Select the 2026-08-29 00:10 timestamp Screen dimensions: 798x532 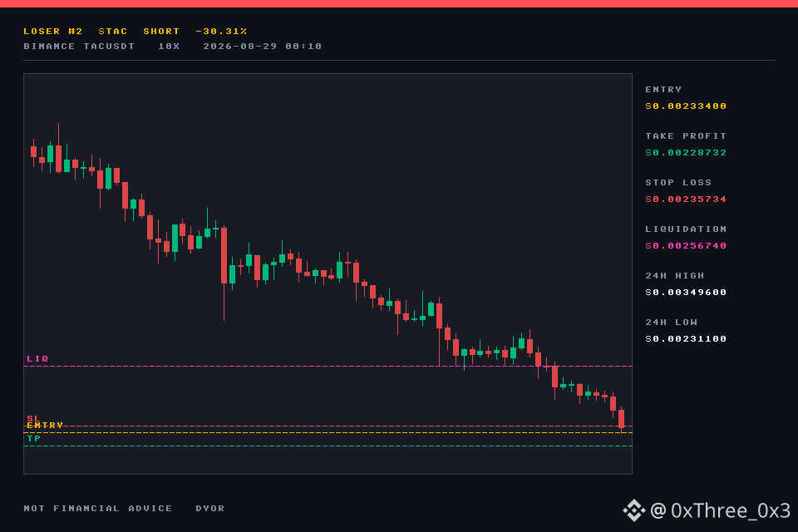click(262, 47)
